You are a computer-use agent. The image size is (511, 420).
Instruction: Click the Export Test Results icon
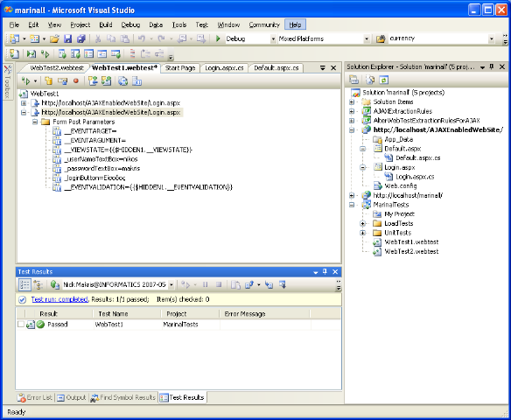coord(249,284)
